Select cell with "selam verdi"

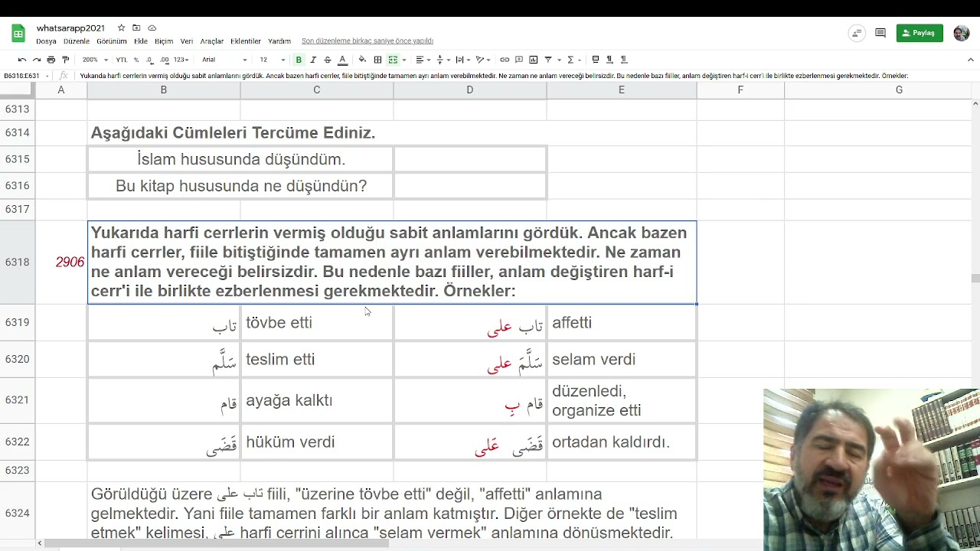pos(622,360)
